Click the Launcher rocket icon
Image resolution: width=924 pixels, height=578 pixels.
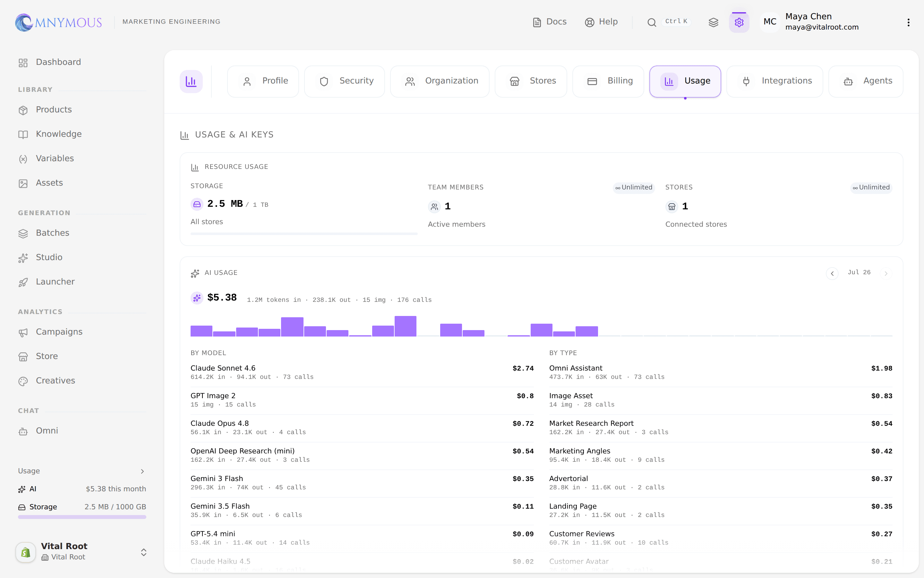[x=23, y=282]
